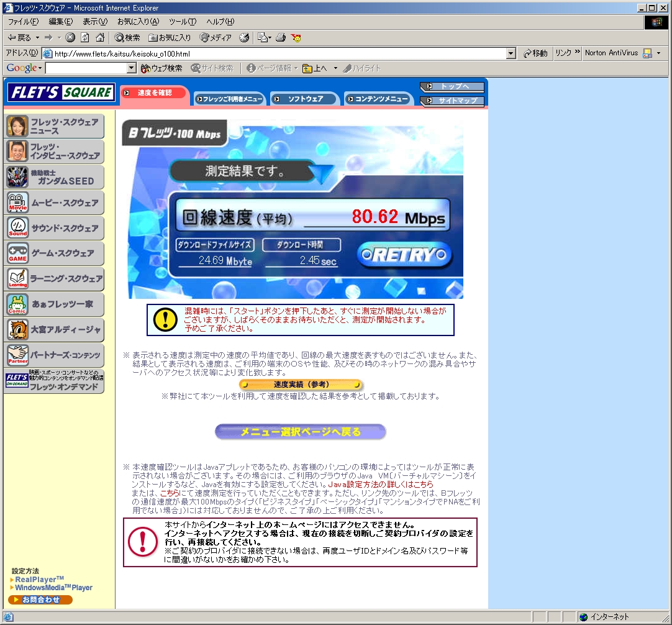The height and width of the screenshot is (625, 672).
Task: Open あぁフレッツ一家 comic sidebar item
Action: pyautogui.click(x=54, y=304)
